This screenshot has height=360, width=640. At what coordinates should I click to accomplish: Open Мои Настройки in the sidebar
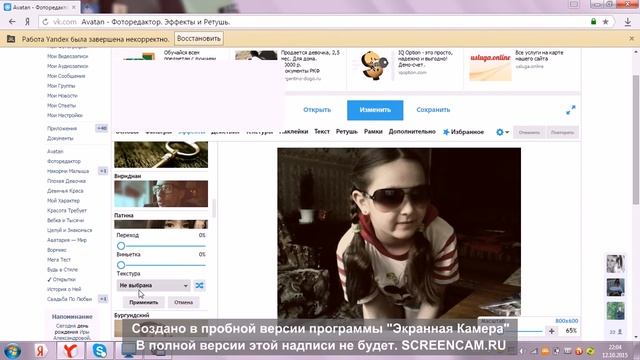pyautogui.click(x=65, y=115)
